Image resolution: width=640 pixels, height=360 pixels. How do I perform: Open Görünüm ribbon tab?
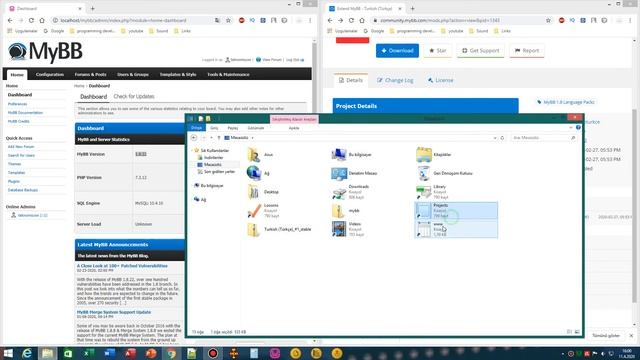coord(256,128)
